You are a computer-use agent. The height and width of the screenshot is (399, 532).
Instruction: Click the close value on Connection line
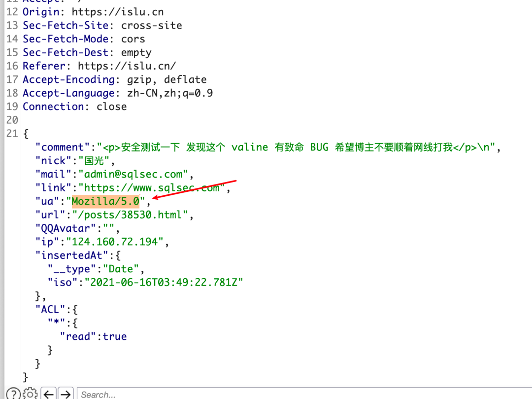coord(112,107)
